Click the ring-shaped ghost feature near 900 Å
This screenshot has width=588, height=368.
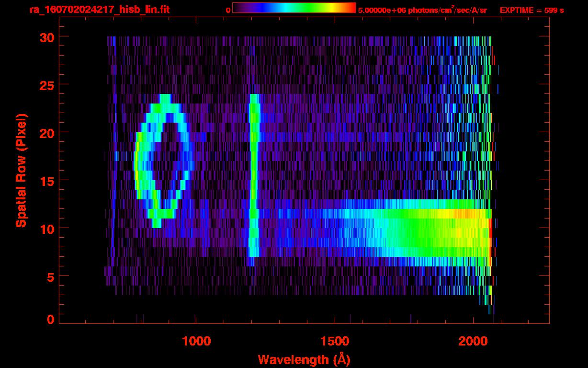coord(164,161)
